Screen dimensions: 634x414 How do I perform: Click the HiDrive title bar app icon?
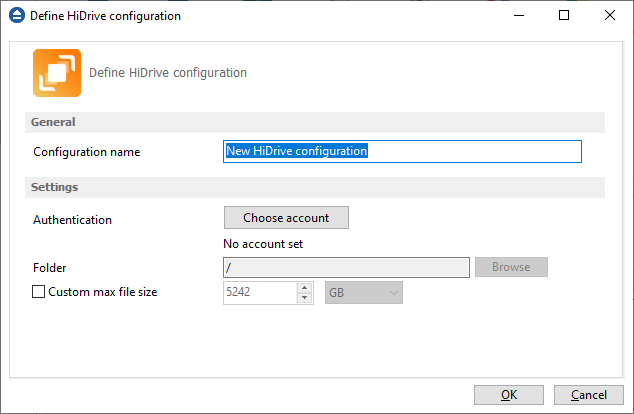[17, 15]
